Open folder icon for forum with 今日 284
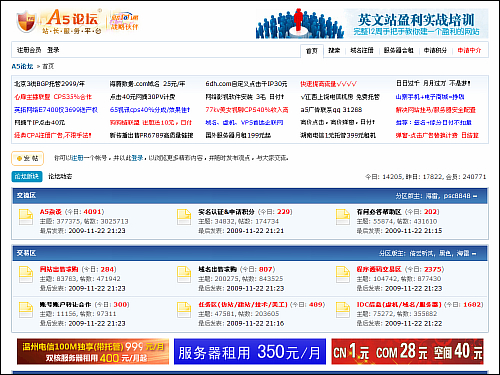Viewport: 500px width, 375px height. coord(26,274)
